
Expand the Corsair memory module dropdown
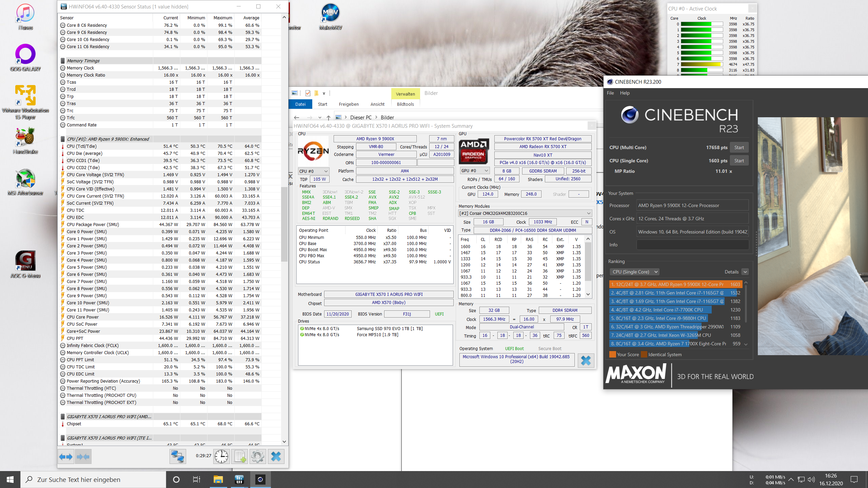point(525,213)
